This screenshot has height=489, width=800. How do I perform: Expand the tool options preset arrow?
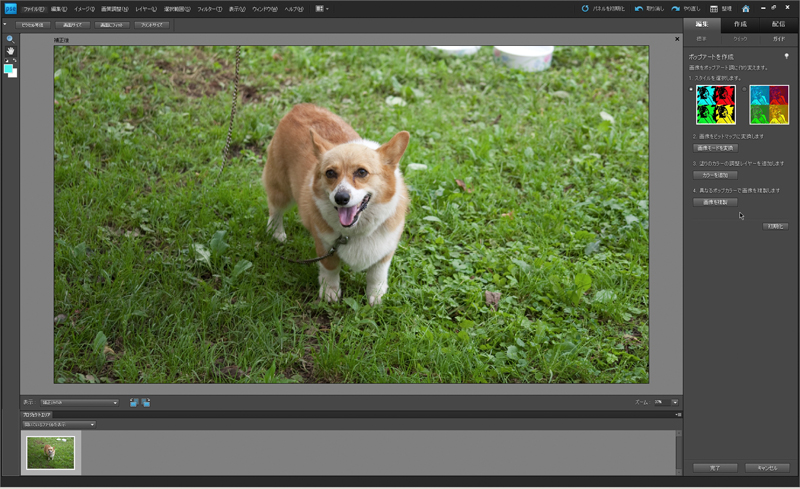tap(5, 24)
